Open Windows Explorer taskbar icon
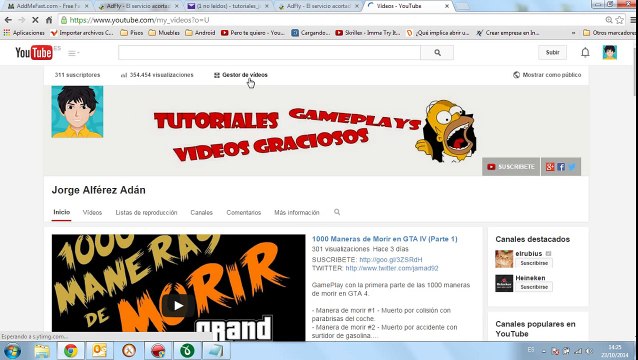This screenshot has width=638, height=360. (42, 351)
